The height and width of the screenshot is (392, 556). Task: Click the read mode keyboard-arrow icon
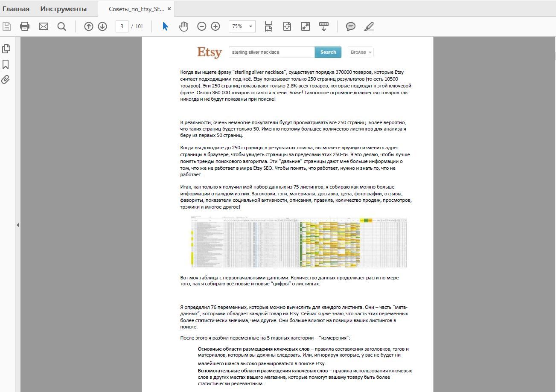(324, 26)
